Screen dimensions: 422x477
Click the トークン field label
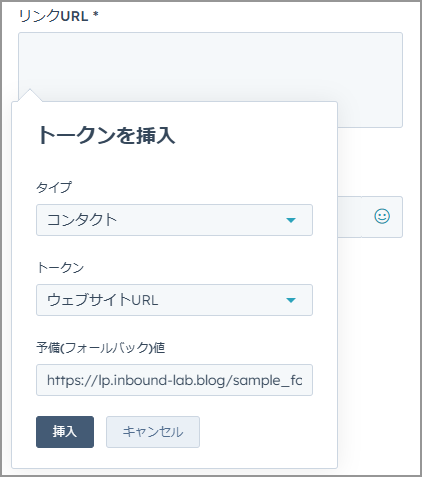click(x=60, y=268)
